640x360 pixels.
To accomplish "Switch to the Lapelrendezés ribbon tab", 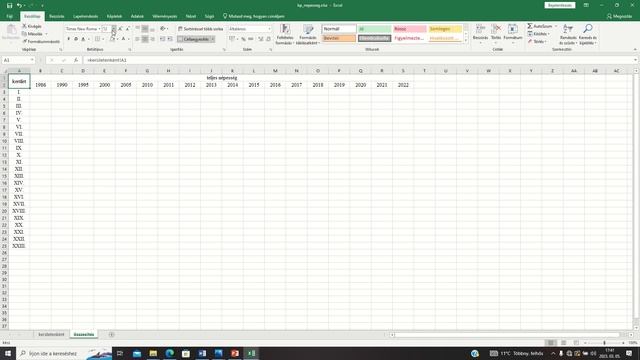I will 85,16.
